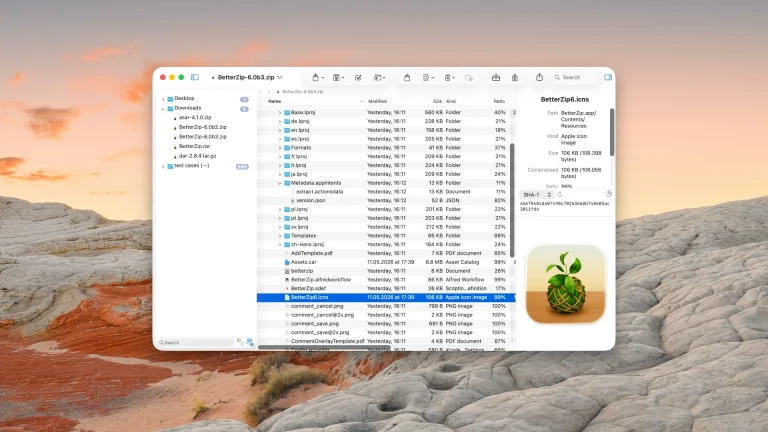Select the betterzip Document row
768x432 pixels.
(x=386, y=271)
